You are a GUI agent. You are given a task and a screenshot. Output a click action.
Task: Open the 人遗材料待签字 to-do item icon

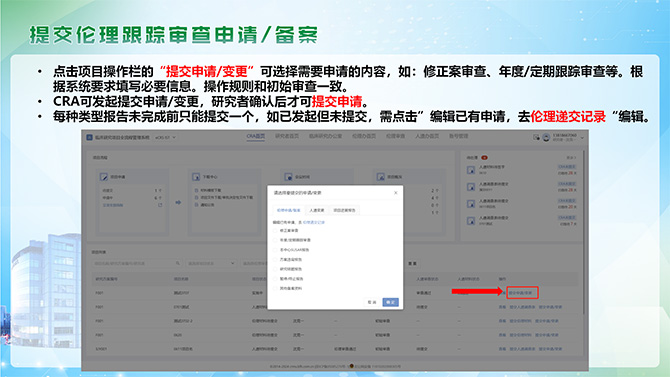(x=471, y=170)
